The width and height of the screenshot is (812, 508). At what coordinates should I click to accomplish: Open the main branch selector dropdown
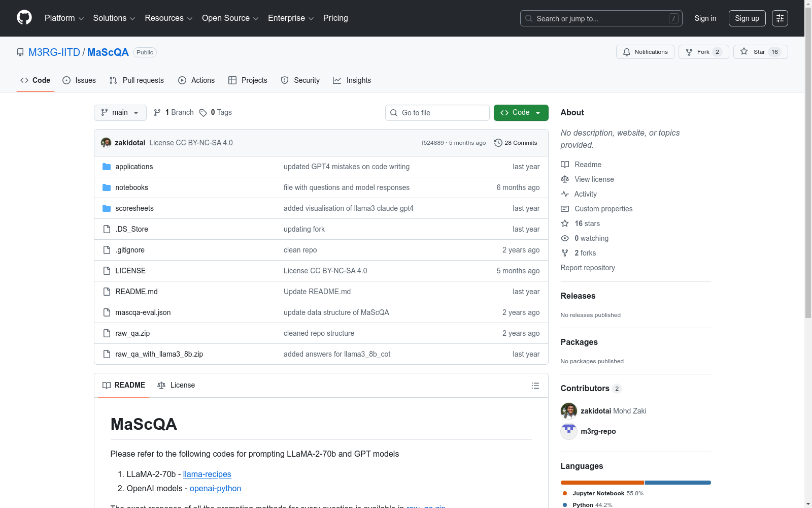pyautogui.click(x=120, y=113)
